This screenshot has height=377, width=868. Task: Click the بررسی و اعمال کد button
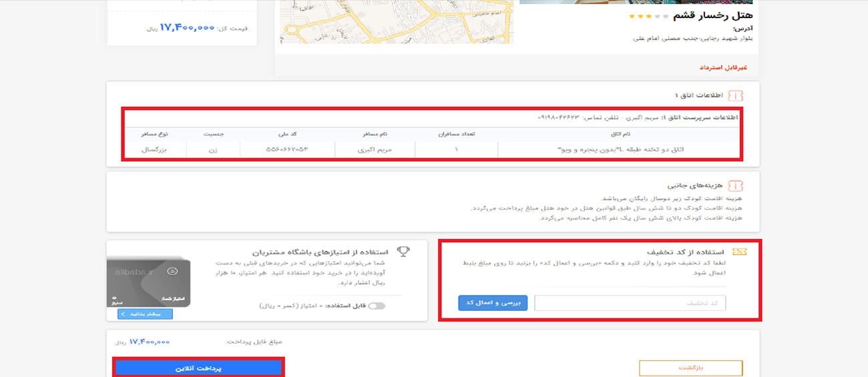[493, 303]
